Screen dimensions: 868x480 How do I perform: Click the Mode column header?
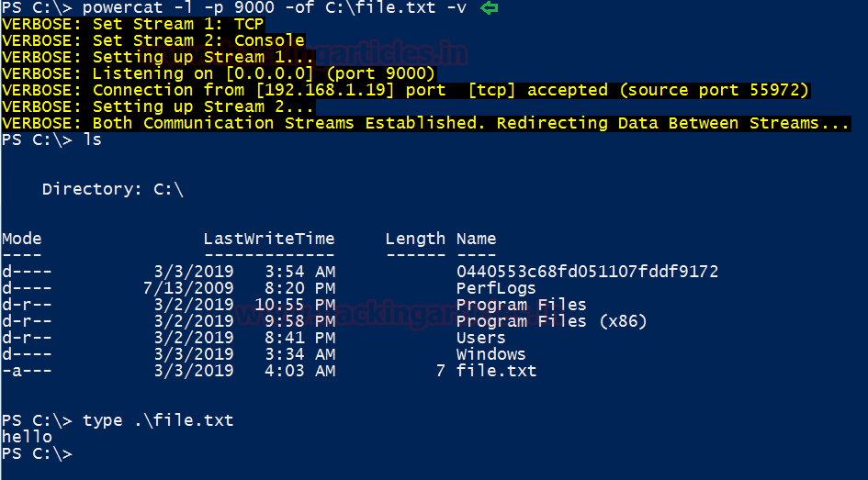pos(21,239)
